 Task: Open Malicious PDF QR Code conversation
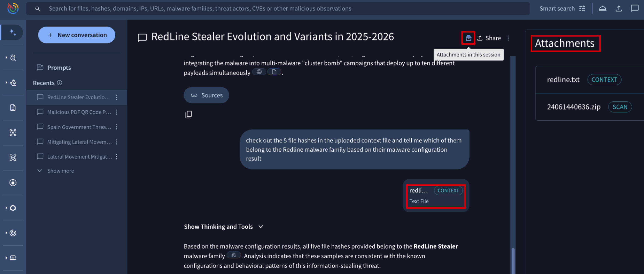[79, 112]
